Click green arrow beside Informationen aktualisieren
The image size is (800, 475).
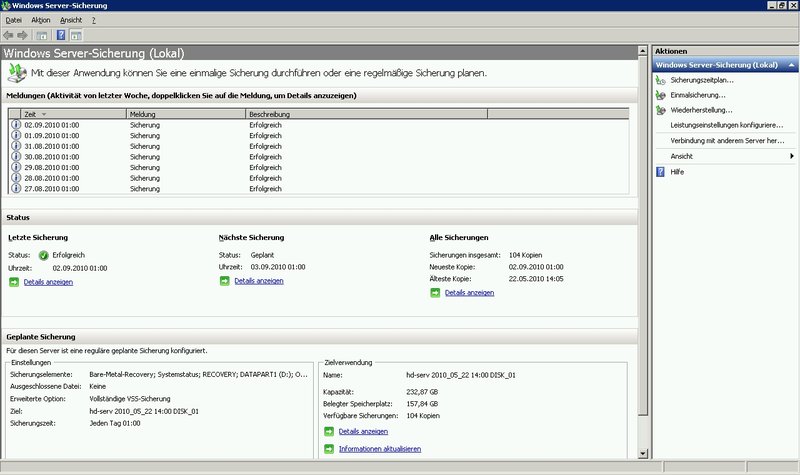329,449
